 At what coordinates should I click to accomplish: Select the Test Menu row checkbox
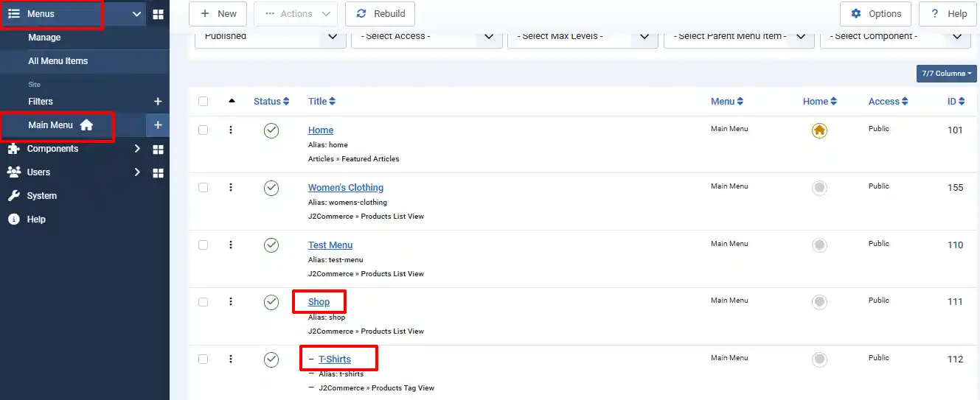204,245
